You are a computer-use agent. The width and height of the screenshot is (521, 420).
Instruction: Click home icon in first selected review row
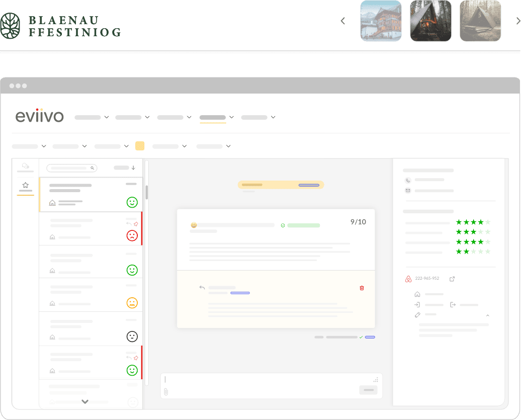[52, 203]
